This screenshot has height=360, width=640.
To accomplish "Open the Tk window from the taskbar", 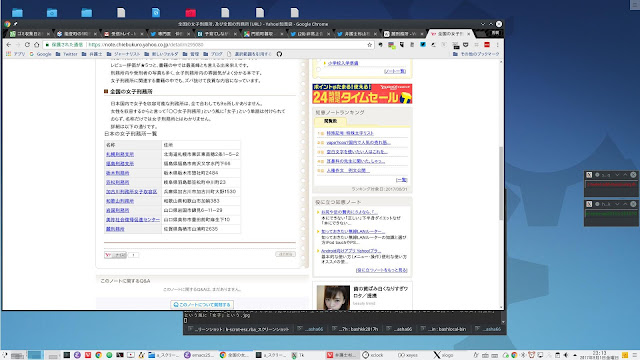I will [298, 355].
